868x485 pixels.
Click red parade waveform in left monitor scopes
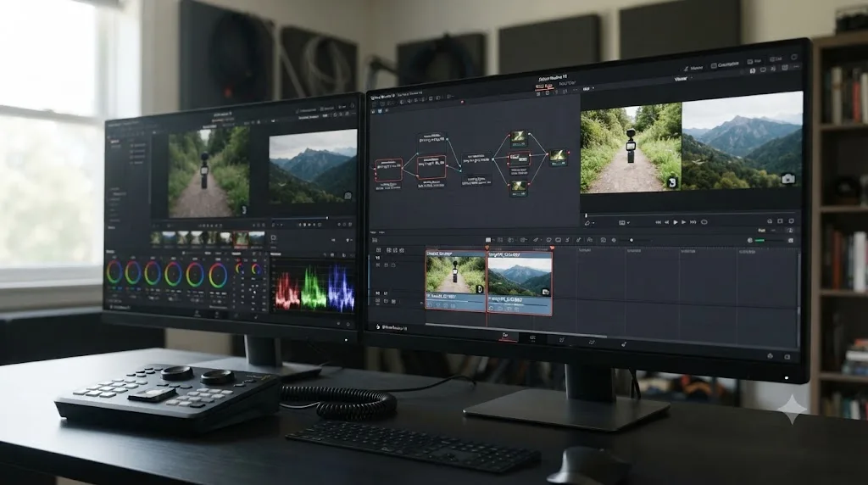coord(287,292)
